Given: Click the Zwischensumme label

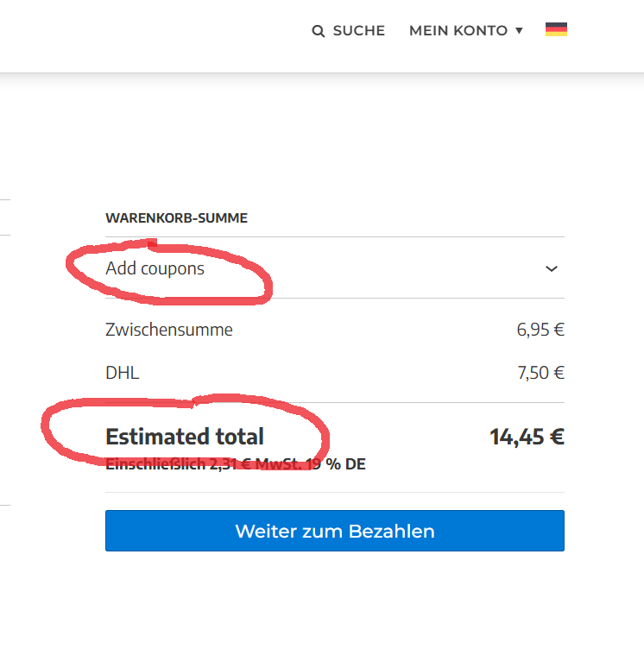Looking at the screenshot, I should tap(169, 330).
